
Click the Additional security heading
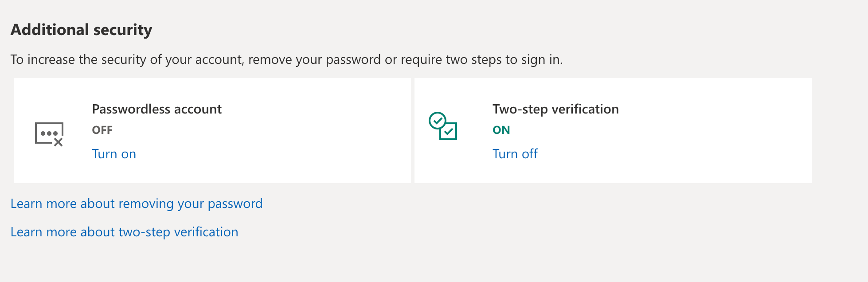click(x=81, y=29)
